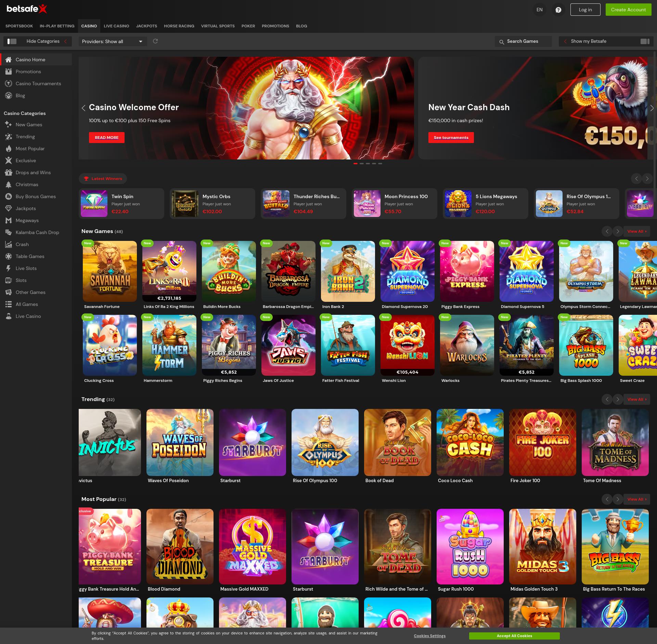This screenshot has width=657, height=644.
Task: Advance banner with right chevron arrow
Action: [x=652, y=108]
